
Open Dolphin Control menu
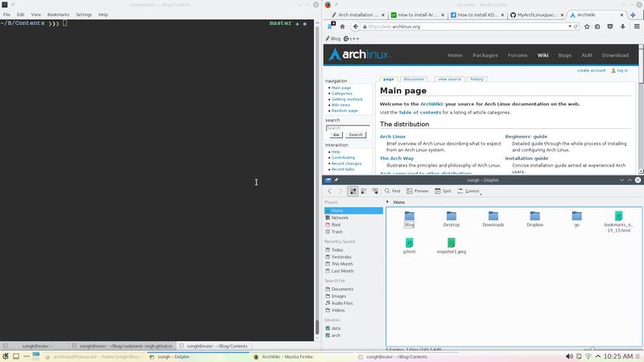click(469, 191)
